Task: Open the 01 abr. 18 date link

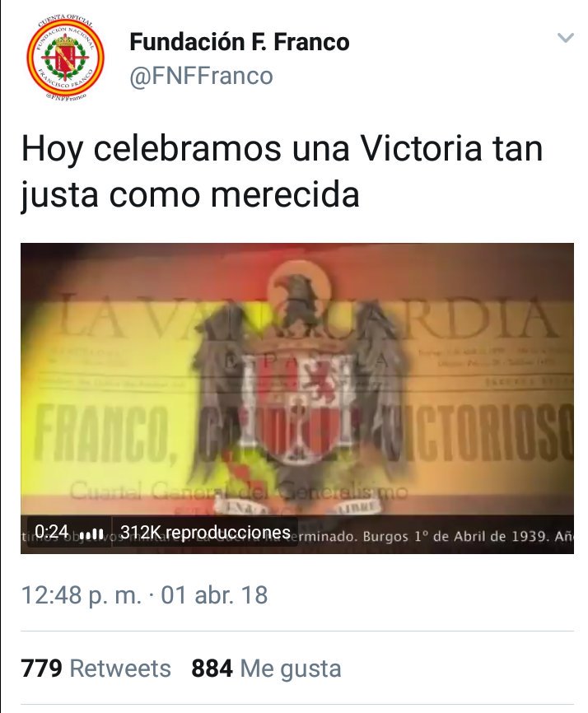Action: (x=214, y=594)
